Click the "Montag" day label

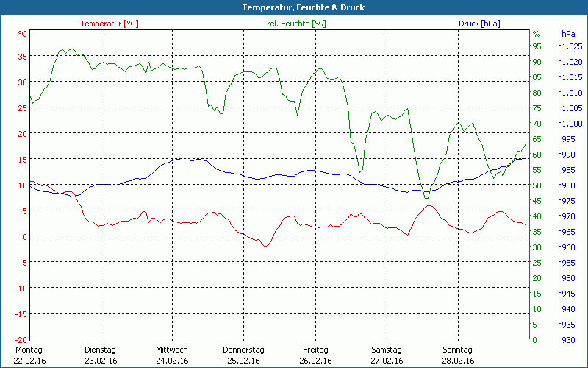[29, 350]
